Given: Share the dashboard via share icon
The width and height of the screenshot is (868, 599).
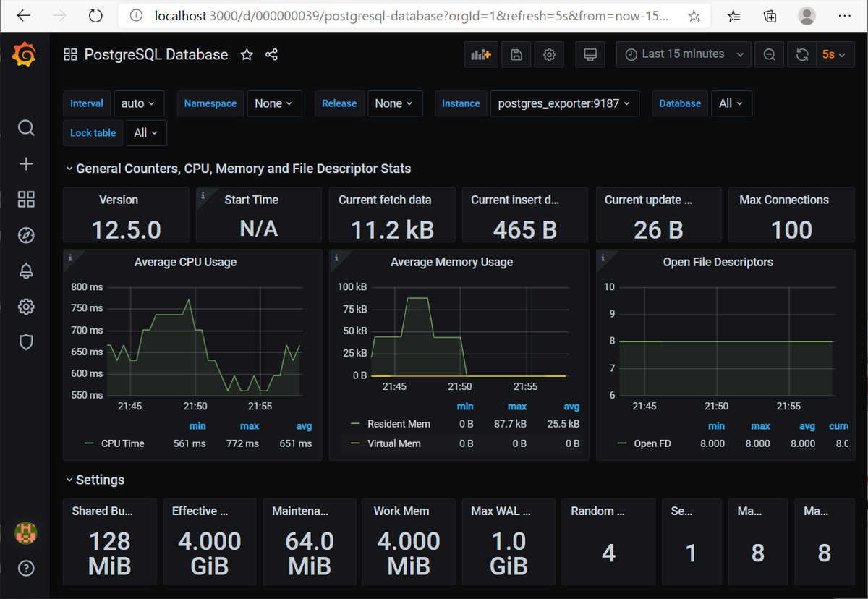Looking at the screenshot, I should click(271, 54).
